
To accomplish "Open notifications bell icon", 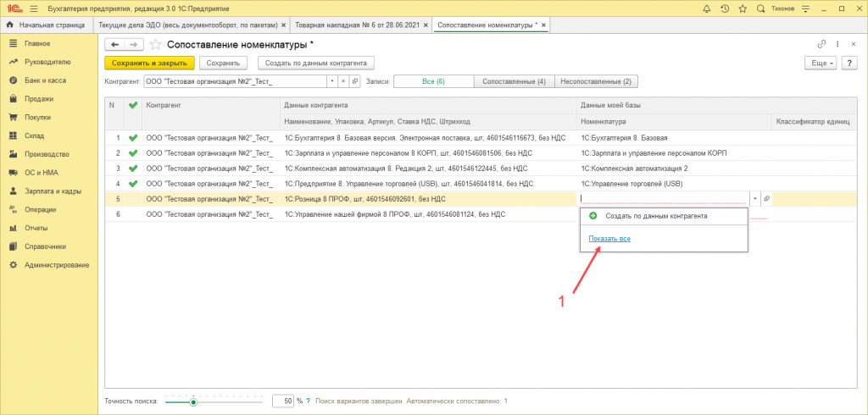I will pos(706,8).
